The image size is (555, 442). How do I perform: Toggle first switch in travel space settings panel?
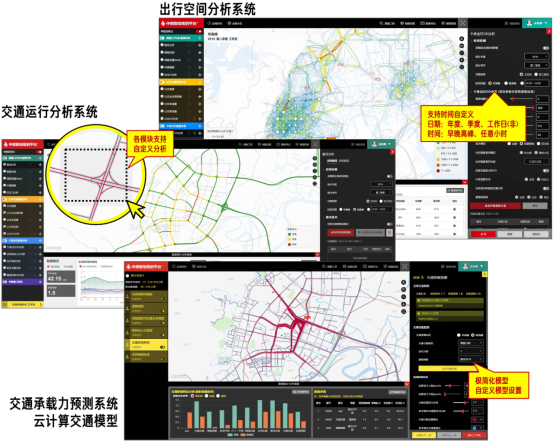pyautogui.click(x=546, y=48)
